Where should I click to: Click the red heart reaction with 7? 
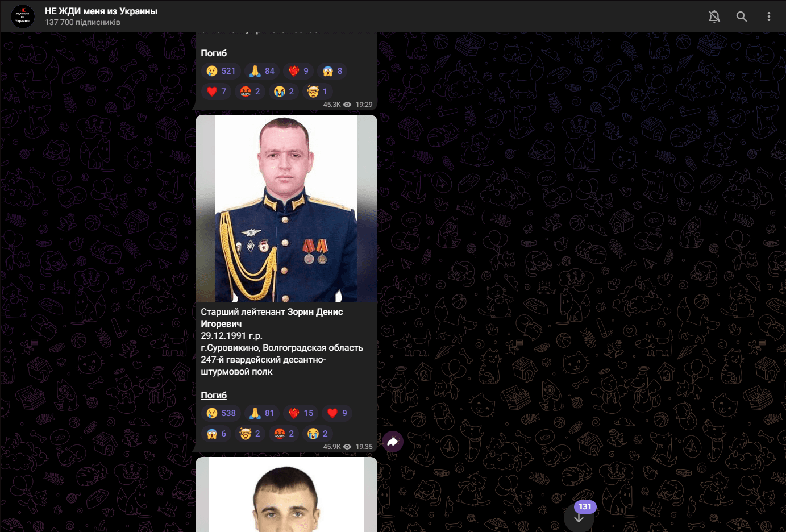click(x=217, y=92)
